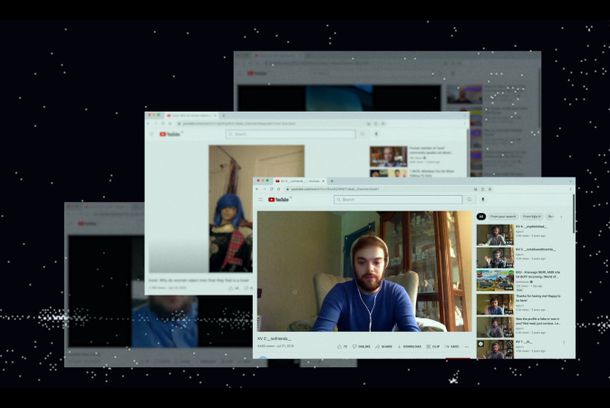Open the top recommended thumbnail in middle window
The height and width of the screenshot is (408, 610).
[388, 156]
